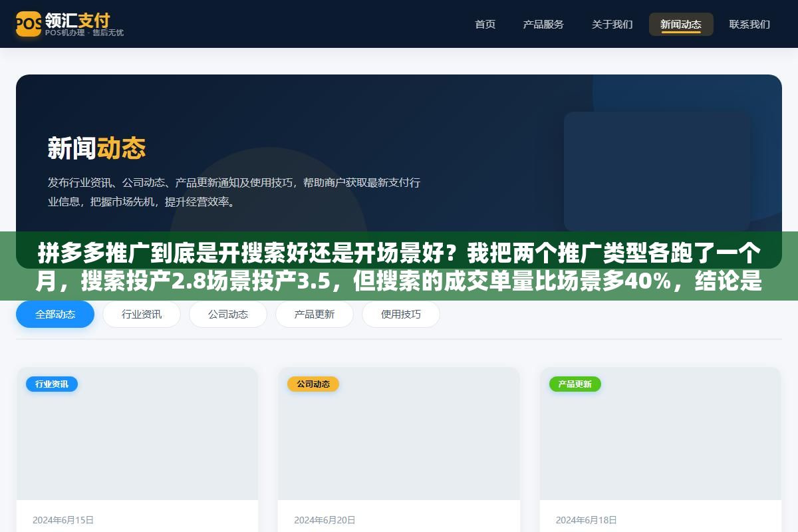Screen dimensions: 798x532
Task: Filter news by 行业资讯 tab
Action: point(142,315)
